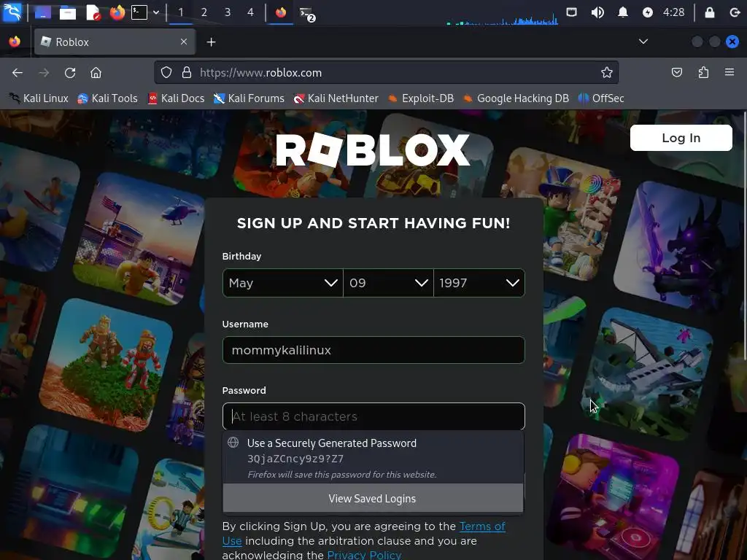Open the Exploit-DB bookmark
This screenshot has height=560, width=747.
click(x=421, y=98)
